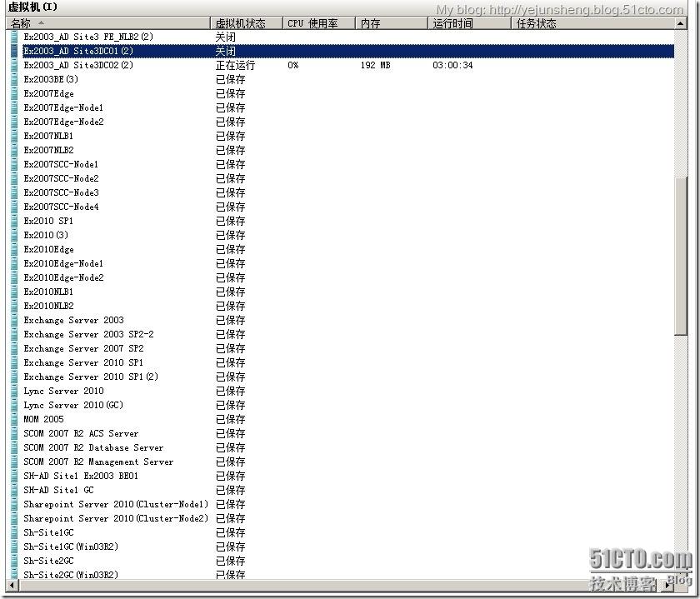Click the VM icon beside SCOM 2007 R2 Management Server
Screen dimensions: 700x599
pyautogui.click(x=14, y=462)
